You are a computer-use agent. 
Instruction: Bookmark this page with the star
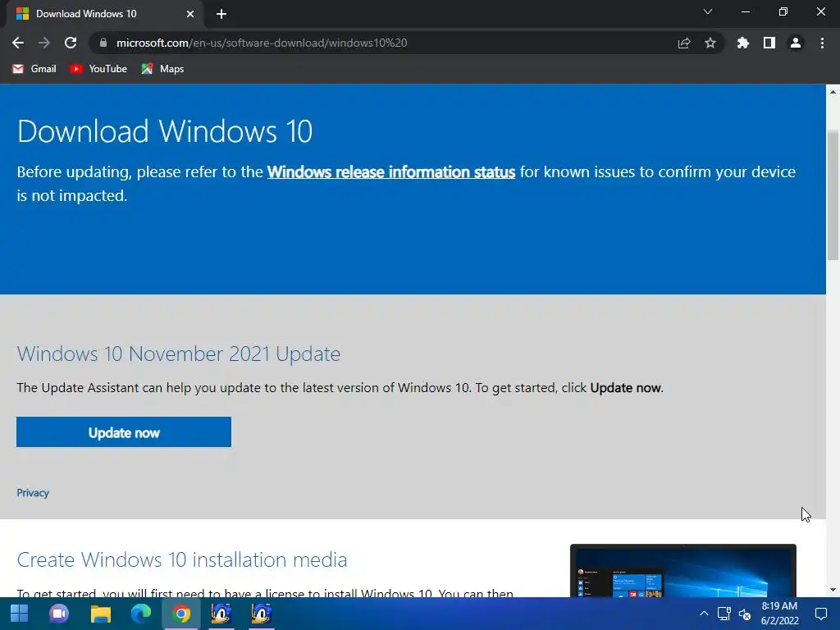pyautogui.click(x=710, y=43)
